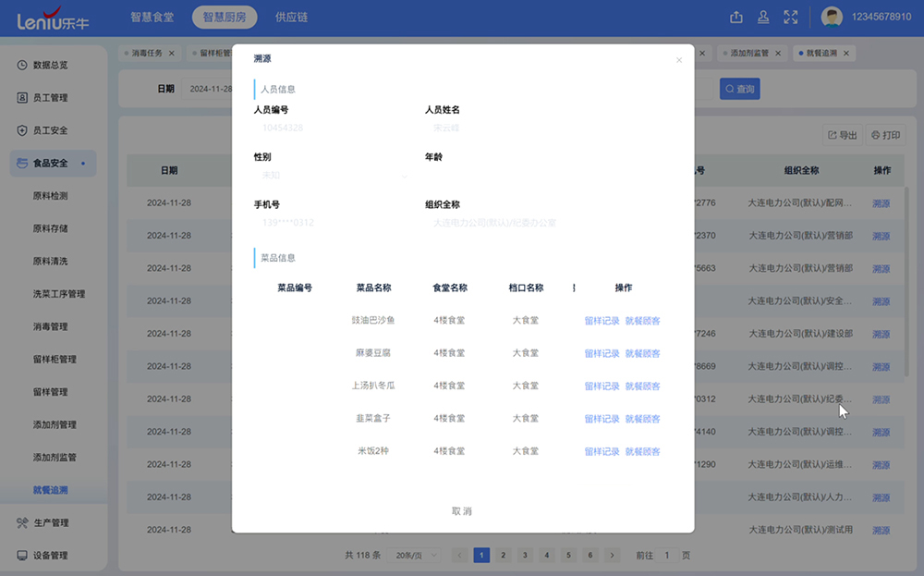Close the 消毒任务 tab with its X
924x576 pixels.
[171, 54]
